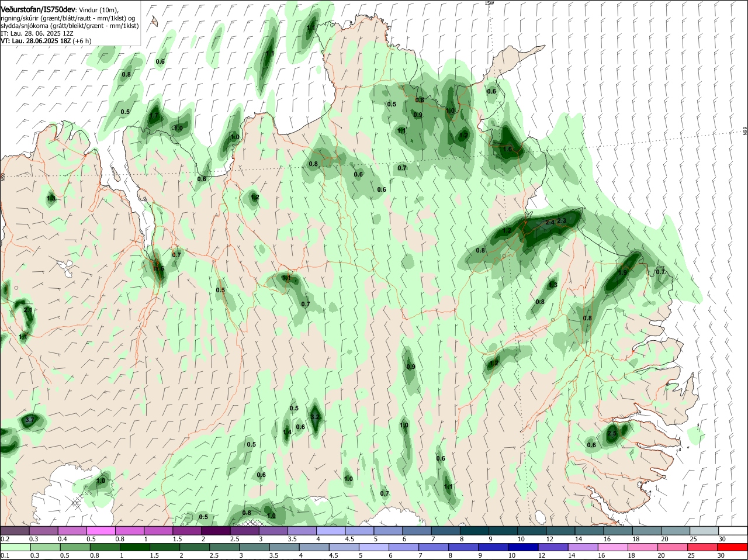
Task: Select the 2.1 precipitation value on the map
Action: [x=27, y=310]
